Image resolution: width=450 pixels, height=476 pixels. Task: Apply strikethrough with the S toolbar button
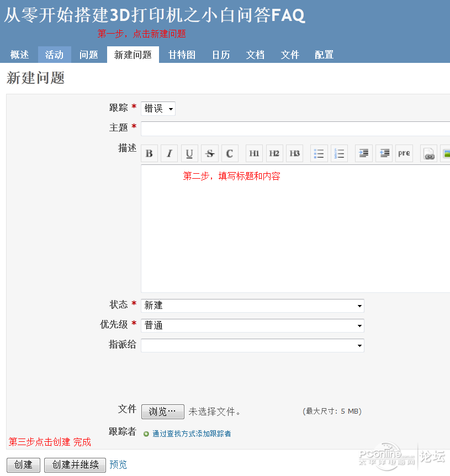tap(210, 153)
